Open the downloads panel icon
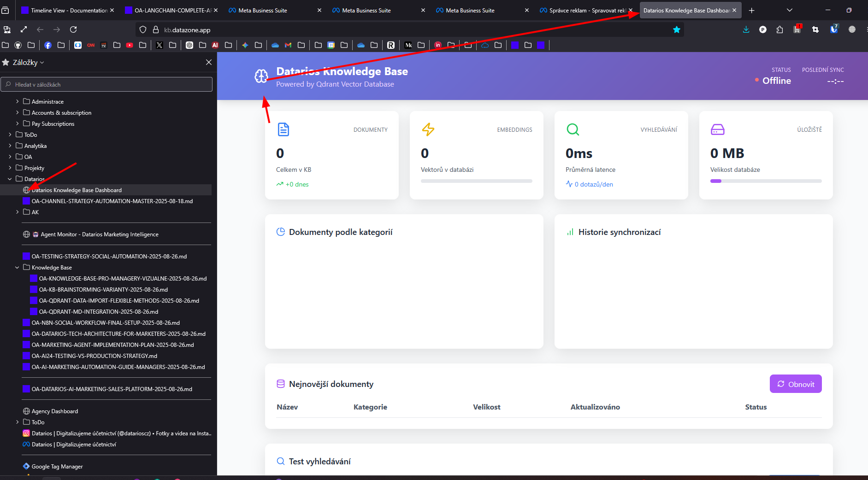The height and width of the screenshot is (480, 868). click(x=746, y=29)
